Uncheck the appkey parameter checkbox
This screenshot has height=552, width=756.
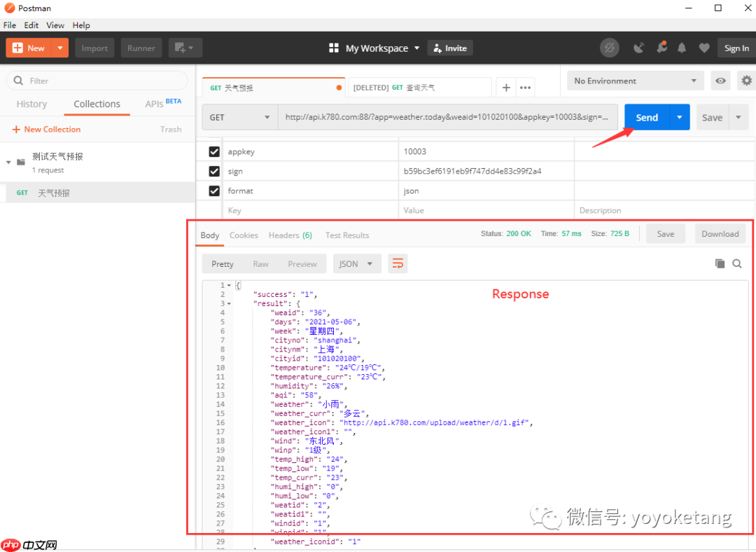click(214, 151)
